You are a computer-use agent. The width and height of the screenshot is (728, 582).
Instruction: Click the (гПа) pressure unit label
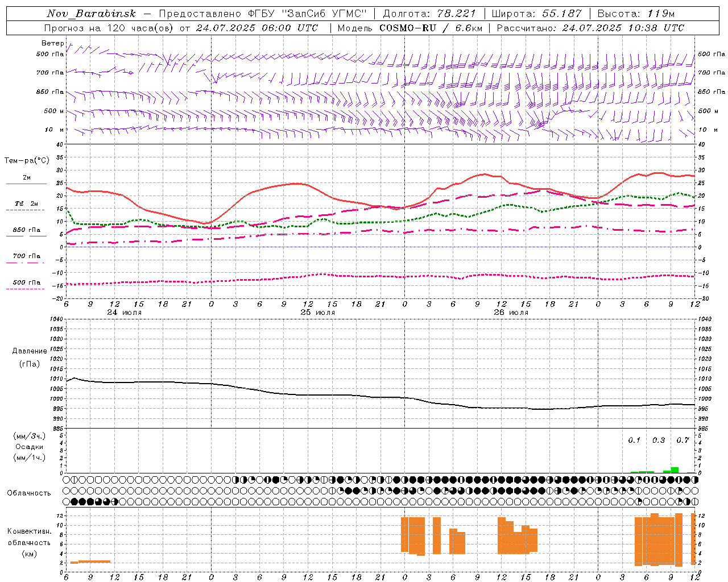(30, 364)
